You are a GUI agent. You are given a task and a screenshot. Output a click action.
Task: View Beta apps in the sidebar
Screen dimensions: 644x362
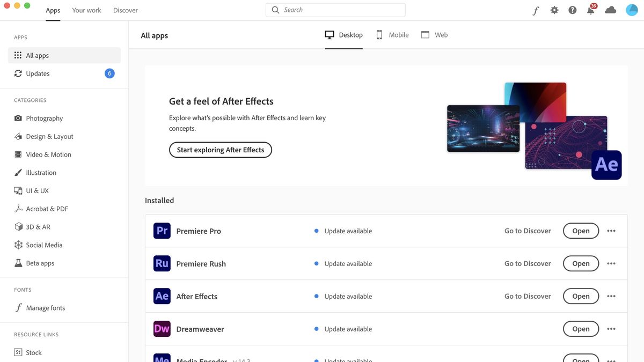click(40, 263)
